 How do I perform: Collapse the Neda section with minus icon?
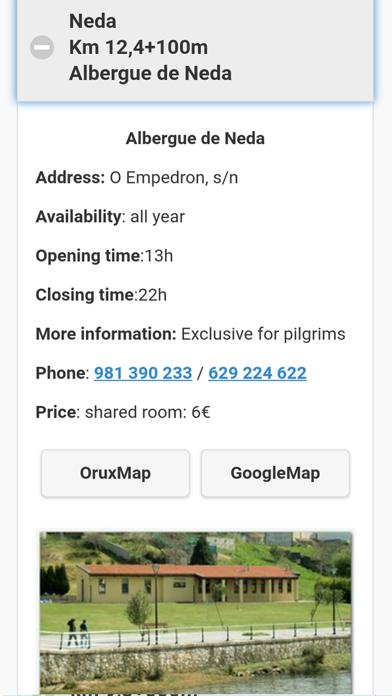[42, 47]
